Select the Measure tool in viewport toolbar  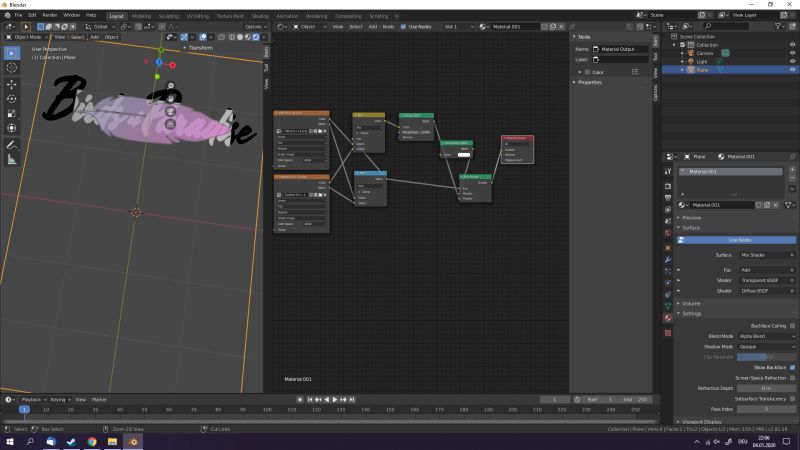12,160
